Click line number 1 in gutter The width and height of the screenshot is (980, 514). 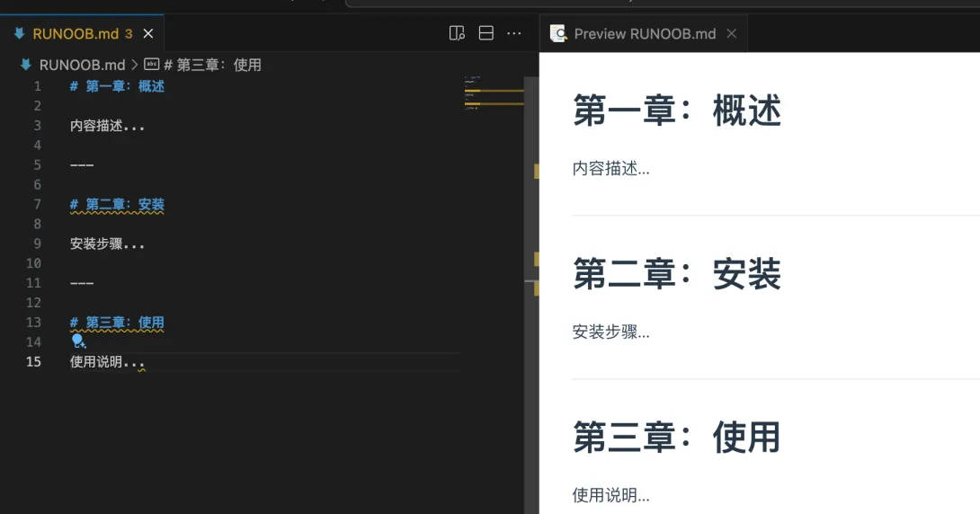pyautogui.click(x=38, y=86)
